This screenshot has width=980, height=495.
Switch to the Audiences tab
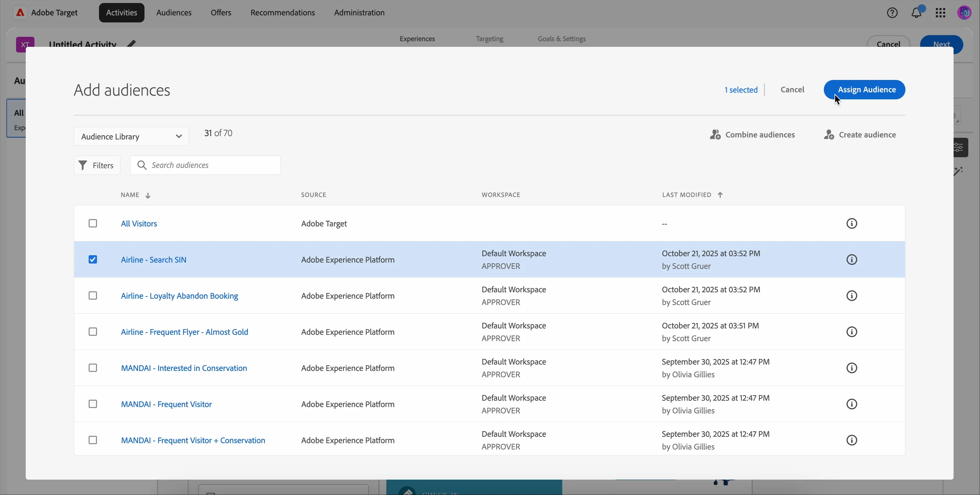(x=174, y=13)
